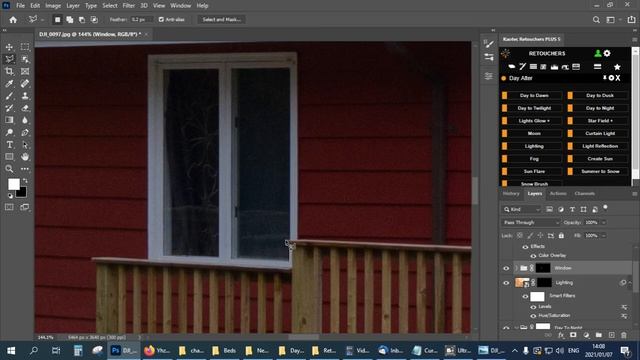Viewport: 640px width, 360px height.
Task: Select the Hand tool
Action: pyautogui.click(x=25, y=157)
